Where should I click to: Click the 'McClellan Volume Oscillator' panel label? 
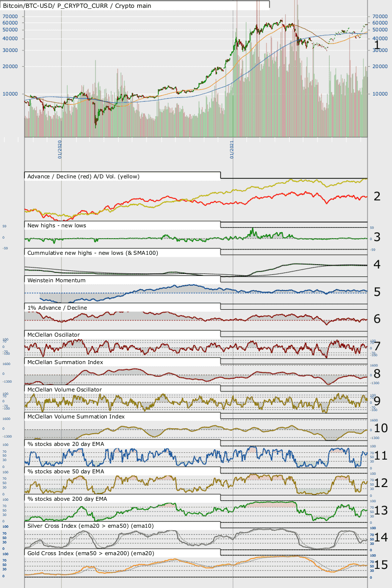pos(65,390)
